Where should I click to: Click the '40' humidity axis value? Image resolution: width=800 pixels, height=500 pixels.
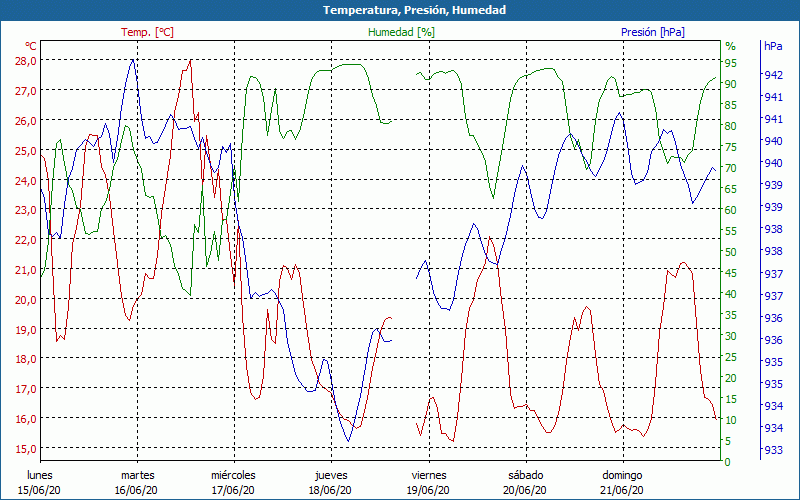tap(731, 294)
